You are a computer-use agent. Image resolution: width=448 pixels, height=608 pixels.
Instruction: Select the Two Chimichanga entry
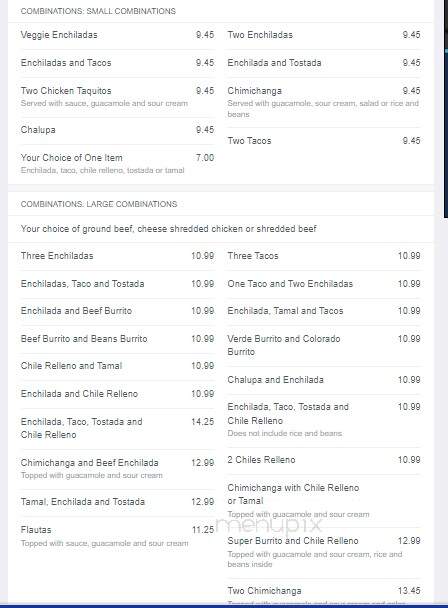265,591
